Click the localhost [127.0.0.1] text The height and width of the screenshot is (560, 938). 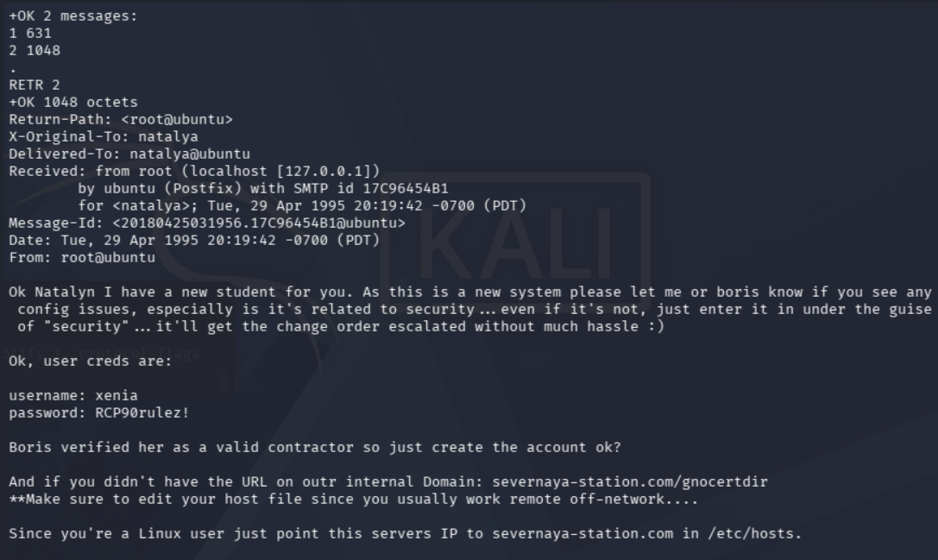(x=280, y=172)
